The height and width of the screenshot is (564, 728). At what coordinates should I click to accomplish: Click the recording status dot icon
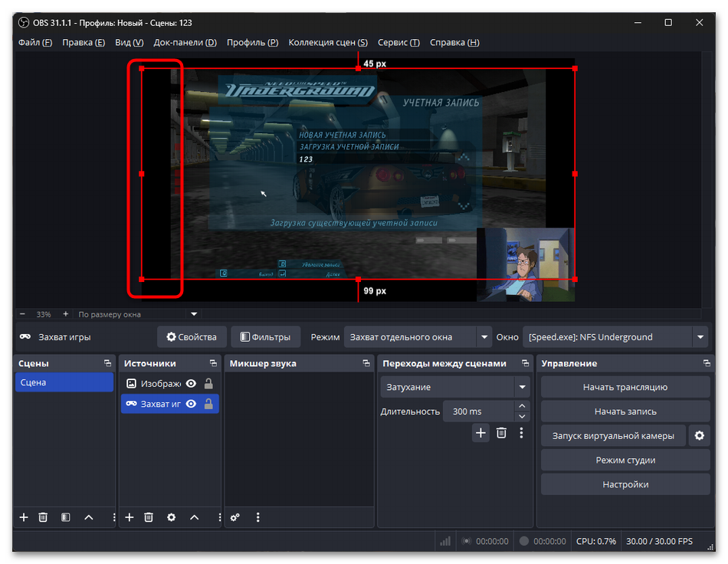523,541
